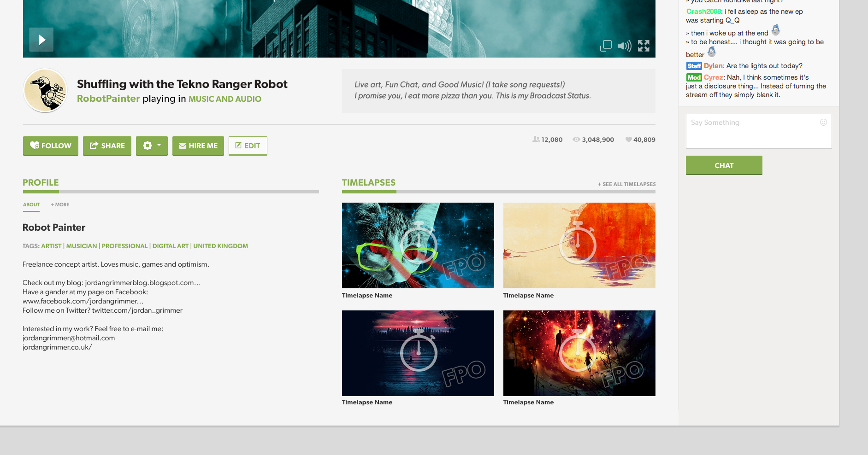Select the MUSICIAN tag
The height and width of the screenshot is (455, 868).
(82, 246)
